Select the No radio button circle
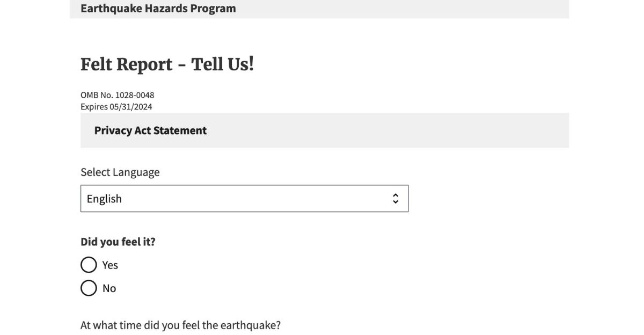 89,288
